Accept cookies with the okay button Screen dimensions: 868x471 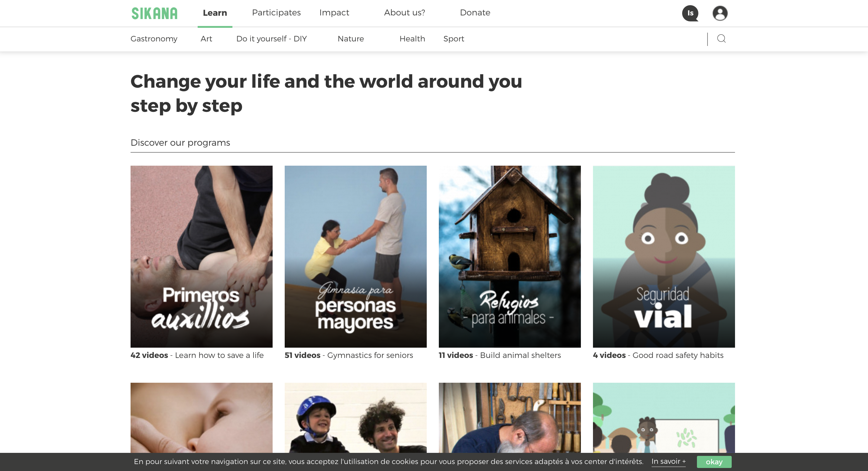coord(714,462)
